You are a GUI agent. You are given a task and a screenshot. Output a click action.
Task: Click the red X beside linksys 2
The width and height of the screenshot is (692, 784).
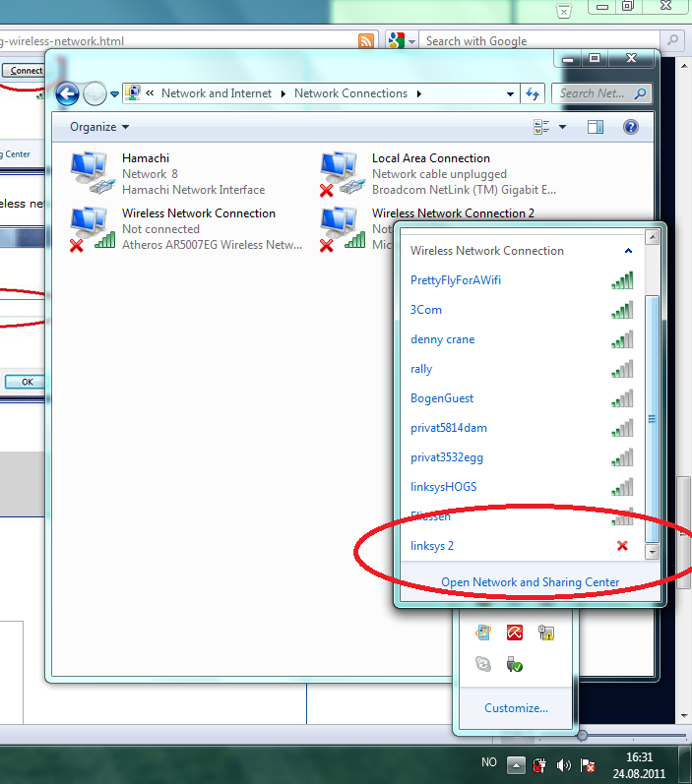[x=622, y=546]
